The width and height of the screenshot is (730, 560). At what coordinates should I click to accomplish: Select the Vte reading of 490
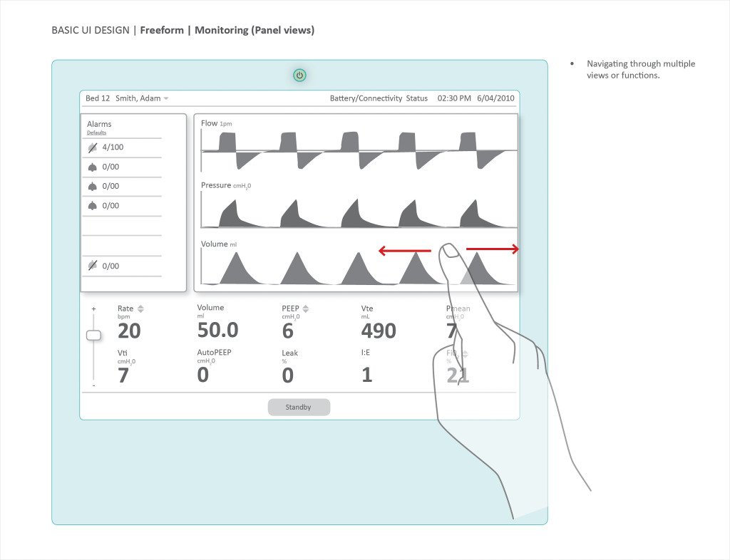378,331
